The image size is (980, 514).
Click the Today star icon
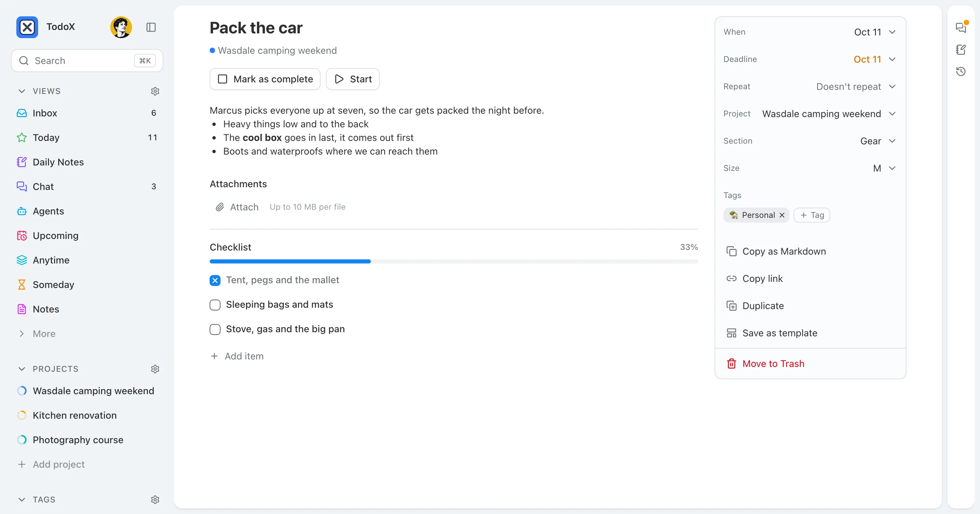(22, 137)
